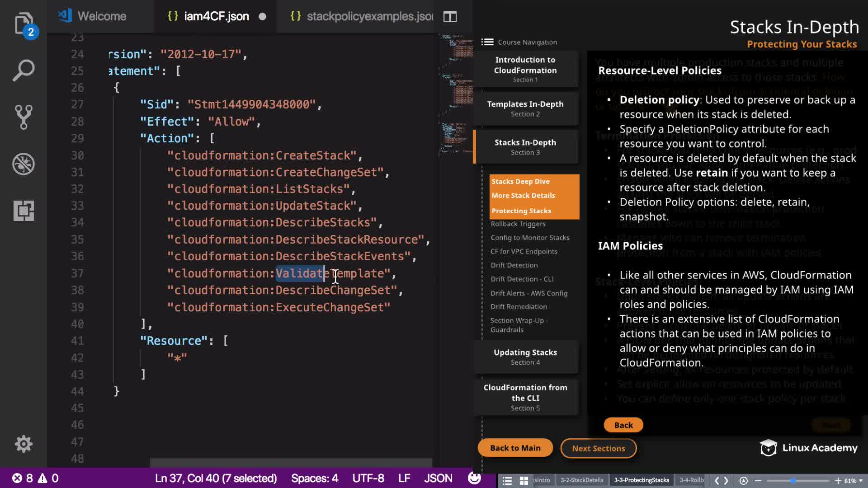Open the Explorer files icon
868x488 pixels.
point(24,23)
